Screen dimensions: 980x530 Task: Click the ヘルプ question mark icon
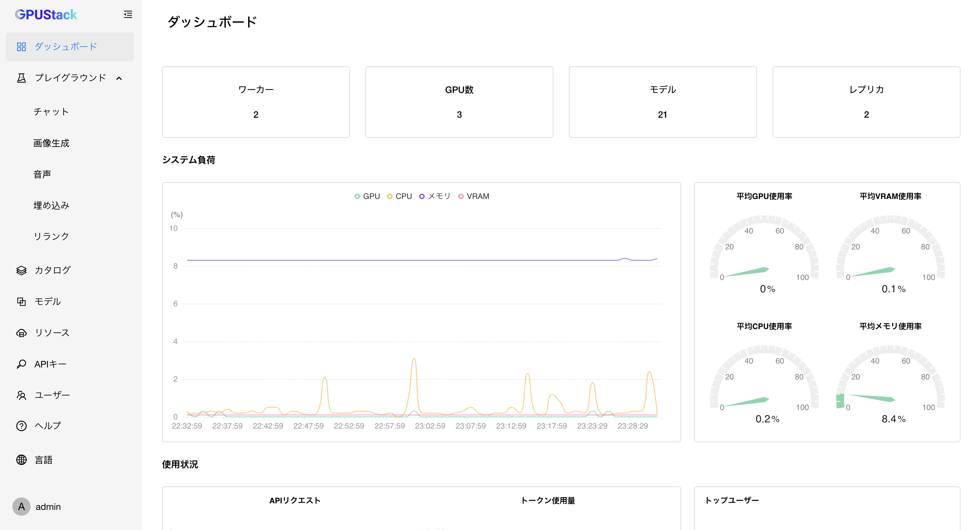(21, 426)
